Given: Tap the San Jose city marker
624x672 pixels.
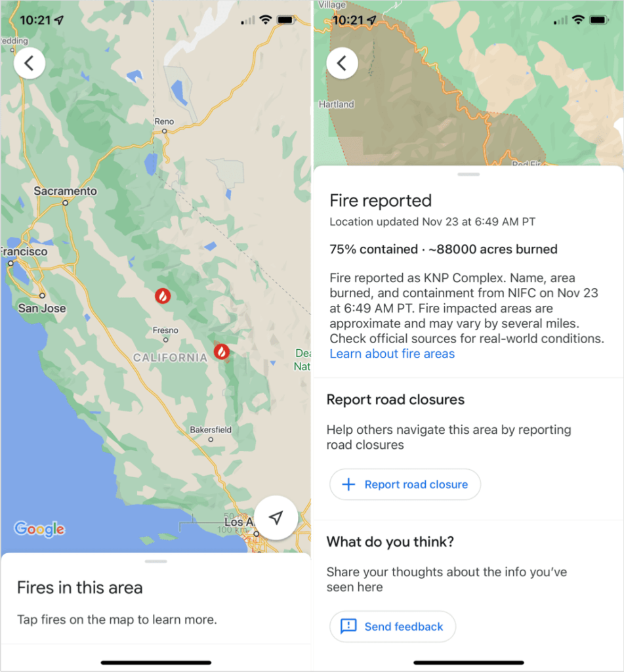Looking at the screenshot, I should click(41, 296).
